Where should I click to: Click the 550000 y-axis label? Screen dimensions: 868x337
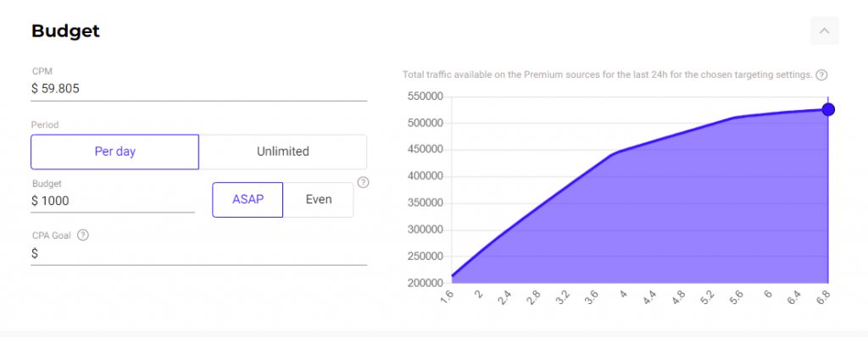(425, 97)
